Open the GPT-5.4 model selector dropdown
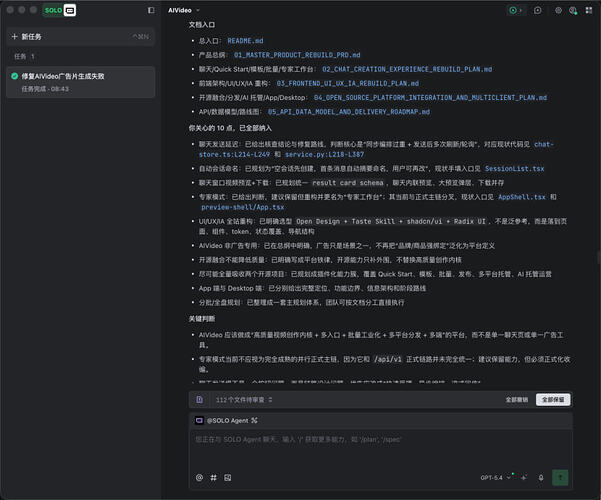This screenshot has width=601, height=500. point(496,478)
